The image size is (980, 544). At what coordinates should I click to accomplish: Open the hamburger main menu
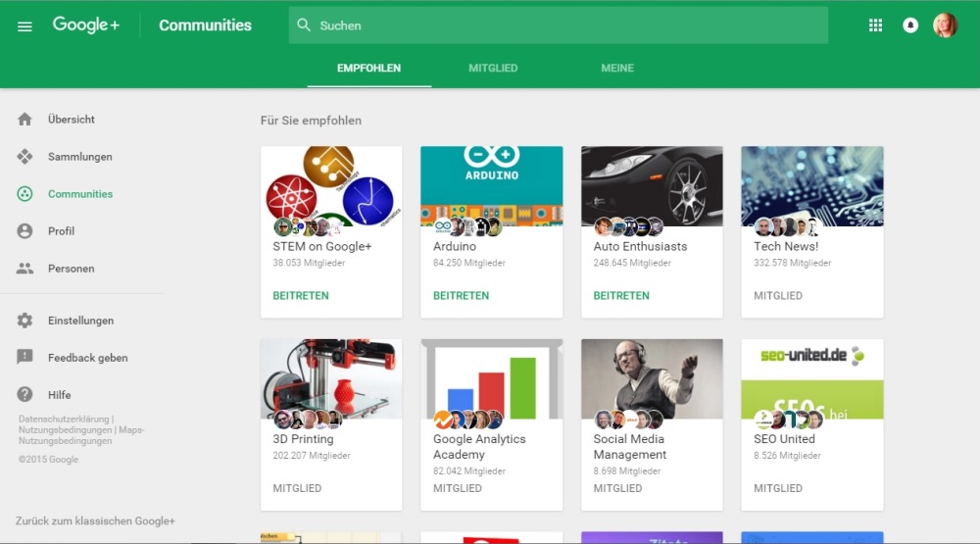(24, 26)
